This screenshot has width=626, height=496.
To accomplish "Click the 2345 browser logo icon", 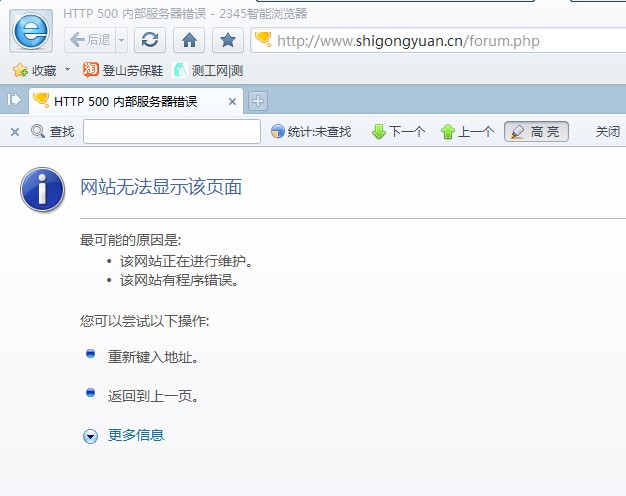I will coord(31,31).
